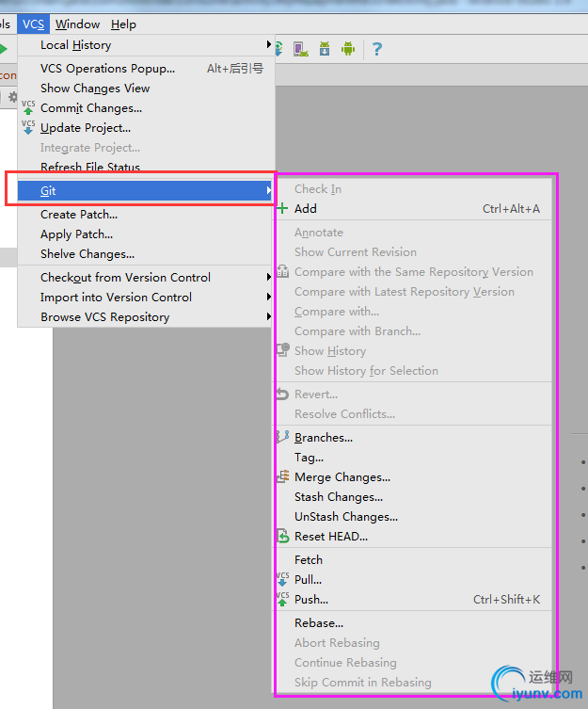
Task: Expand the Local History submenu arrow
Action: pyautogui.click(x=268, y=44)
